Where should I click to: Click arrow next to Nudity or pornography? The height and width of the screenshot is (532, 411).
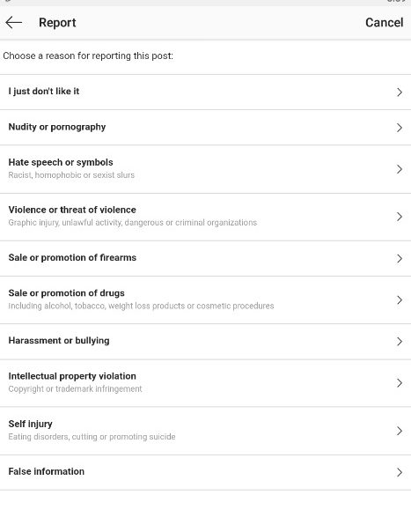400,128
